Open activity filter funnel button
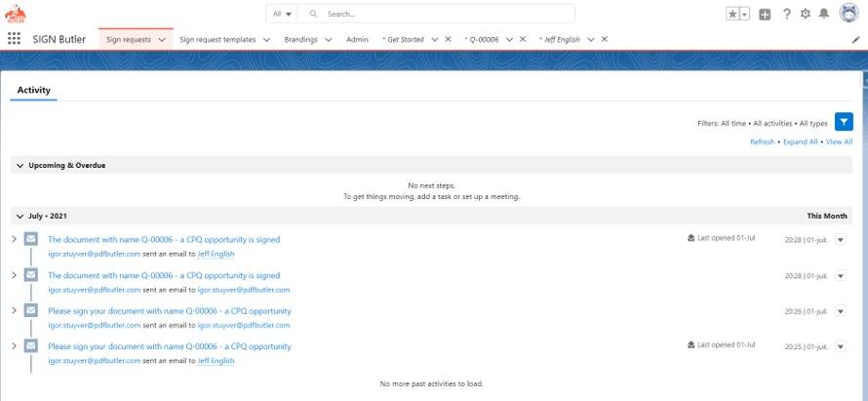The height and width of the screenshot is (401, 868). point(844,122)
